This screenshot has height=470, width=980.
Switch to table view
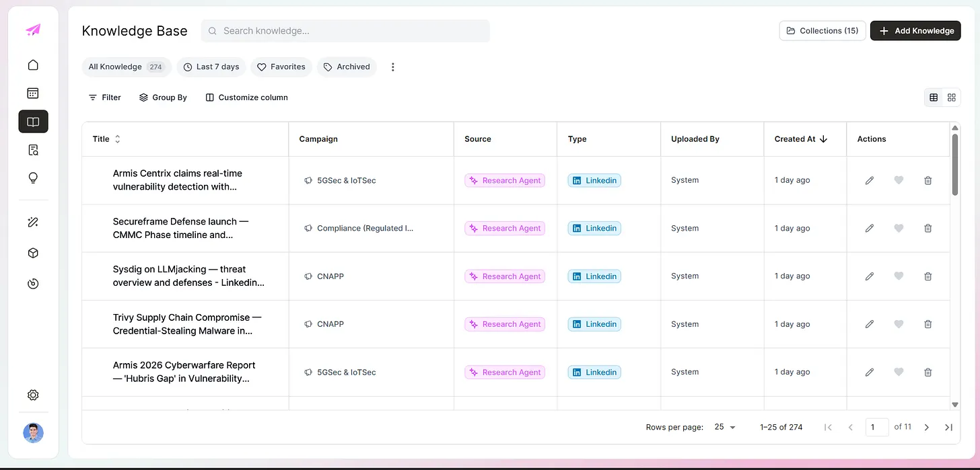click(x=934, y=97)
